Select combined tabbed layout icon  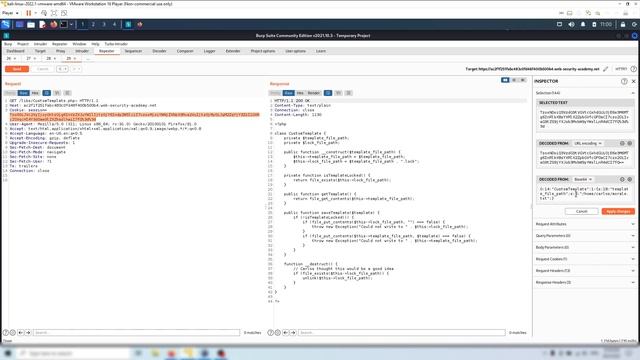click(x=523, y=80)
